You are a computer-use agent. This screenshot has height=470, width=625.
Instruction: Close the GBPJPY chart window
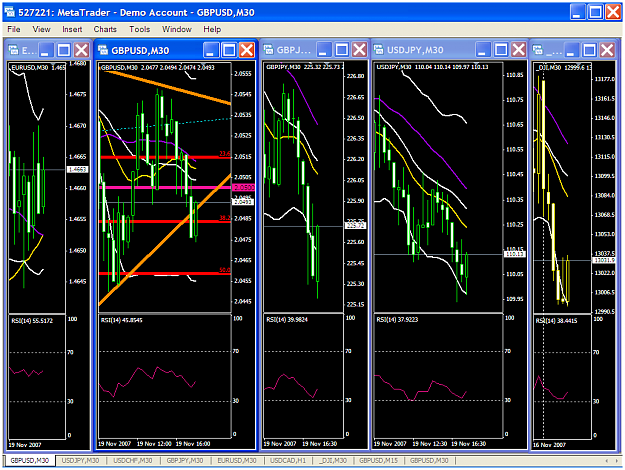point(360,49)
